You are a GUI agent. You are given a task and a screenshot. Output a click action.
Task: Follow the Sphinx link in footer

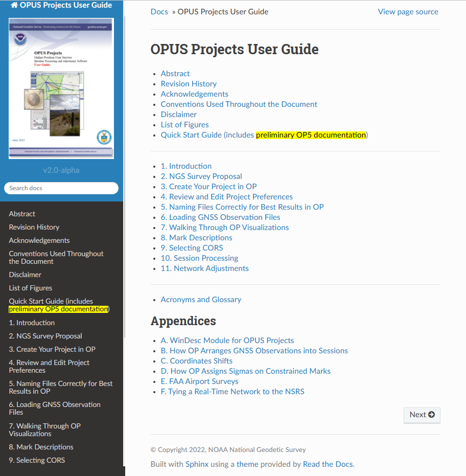(x=197, y=464)
